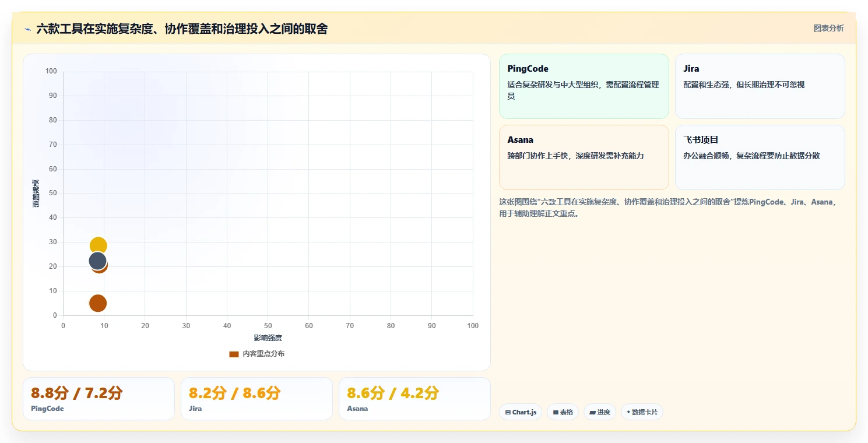Click the summary paragraph starting 这张图围绕
Screen dimensions: 868x443
click(668, 208)
